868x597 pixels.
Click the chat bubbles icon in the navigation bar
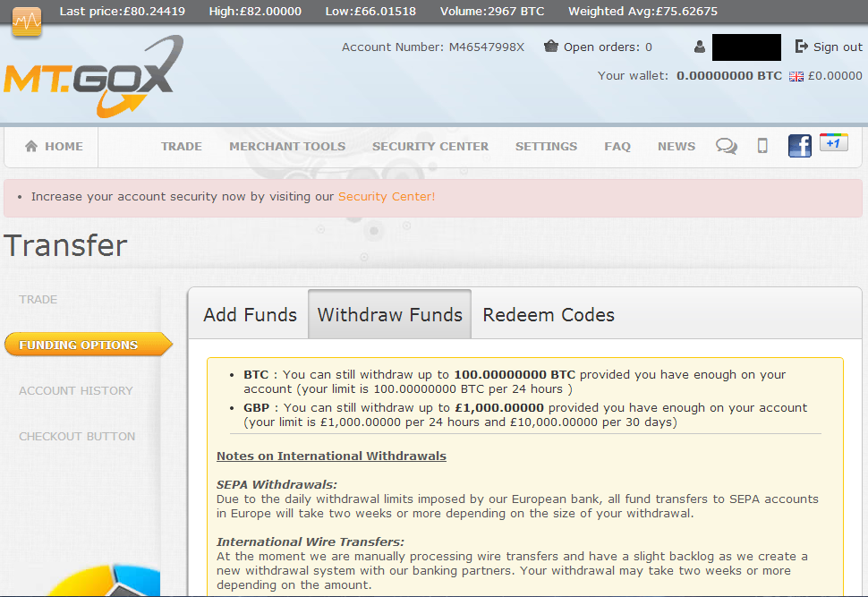click(726, 144)
